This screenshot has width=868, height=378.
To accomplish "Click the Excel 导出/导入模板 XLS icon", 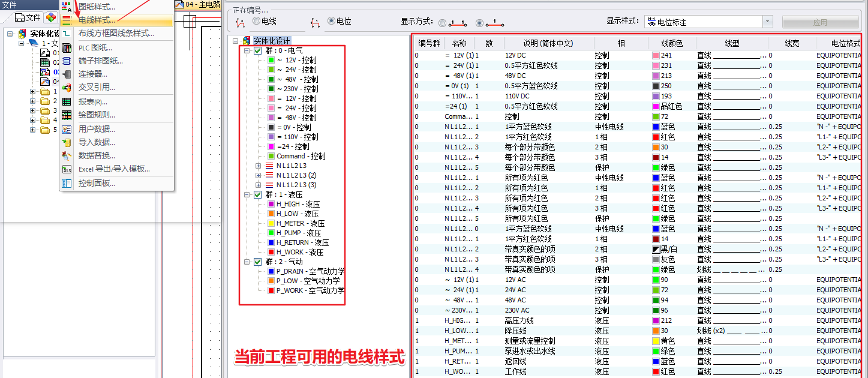I will point(67,169).
